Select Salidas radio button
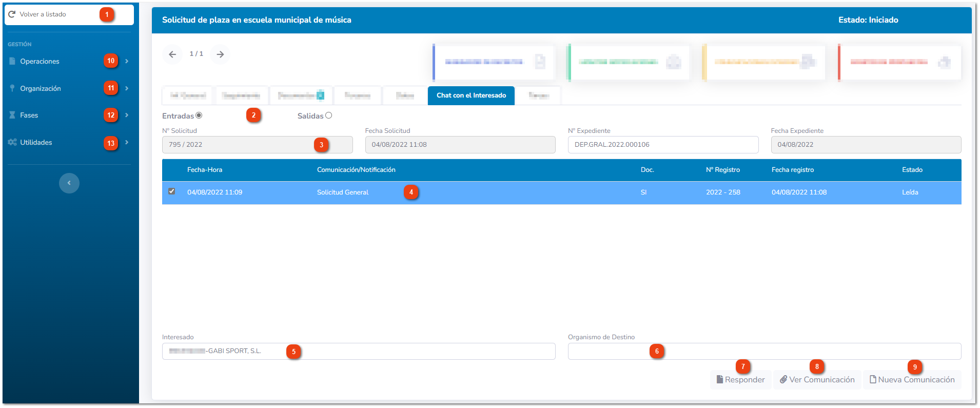Screen dimensions: 980x408 click(329, 115)
